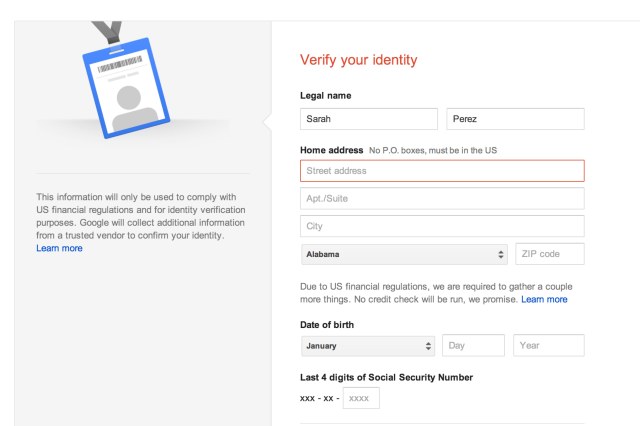Open Learn more link under identity verification note
640x426 pixels.
59,248
